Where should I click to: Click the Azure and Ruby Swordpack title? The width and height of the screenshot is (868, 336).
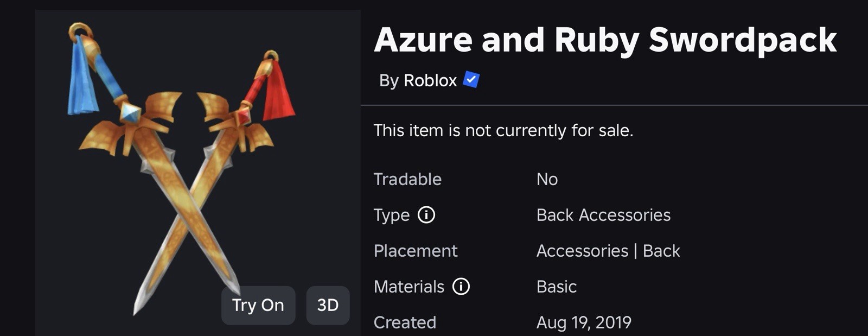(x=605, y=40)
